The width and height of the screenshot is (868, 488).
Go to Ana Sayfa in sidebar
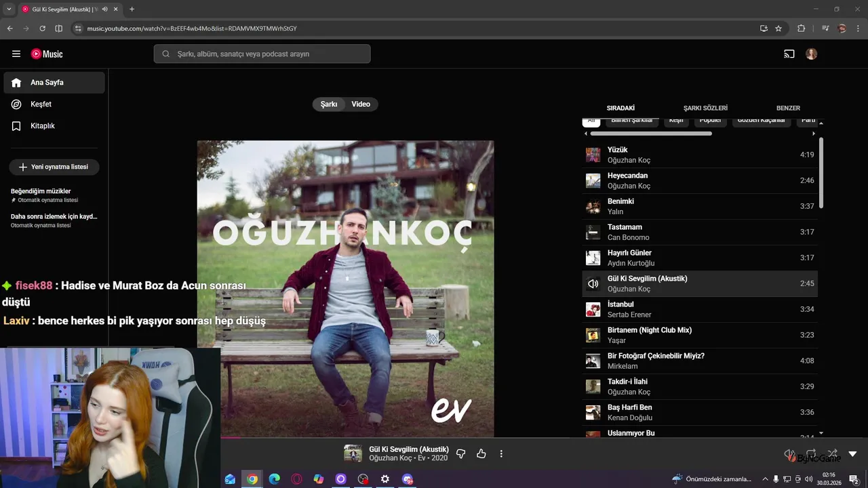tap(54, 83)
